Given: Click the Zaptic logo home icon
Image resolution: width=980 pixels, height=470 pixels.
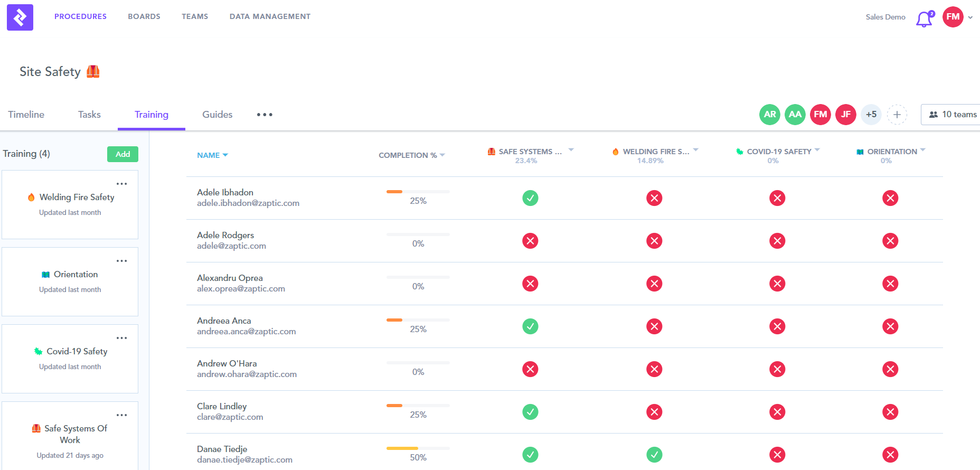Looking at the screenshot, I should (x=20, y=17).
